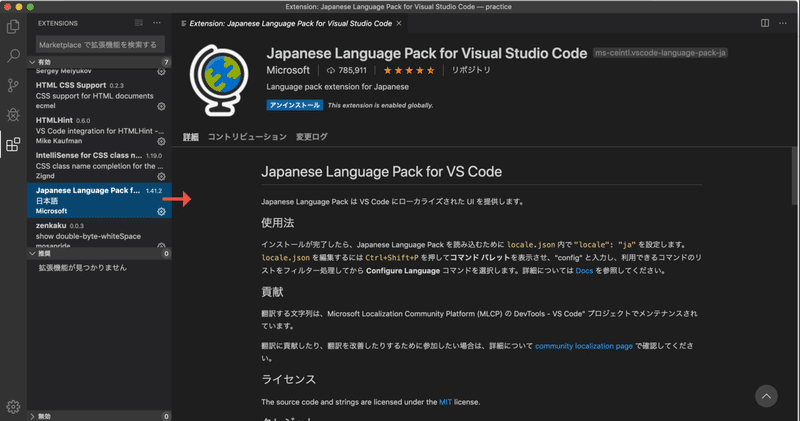Switch to the コントリビューション tab
The image size is (800, 421).
click(247, 137)
